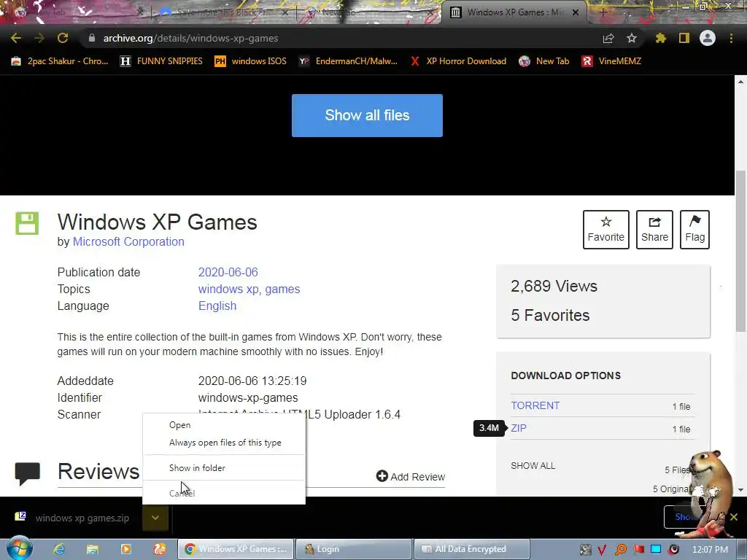747x560 pixels.
Task: Click the page vertical scrollbar thumb
Action: [740, 251]
